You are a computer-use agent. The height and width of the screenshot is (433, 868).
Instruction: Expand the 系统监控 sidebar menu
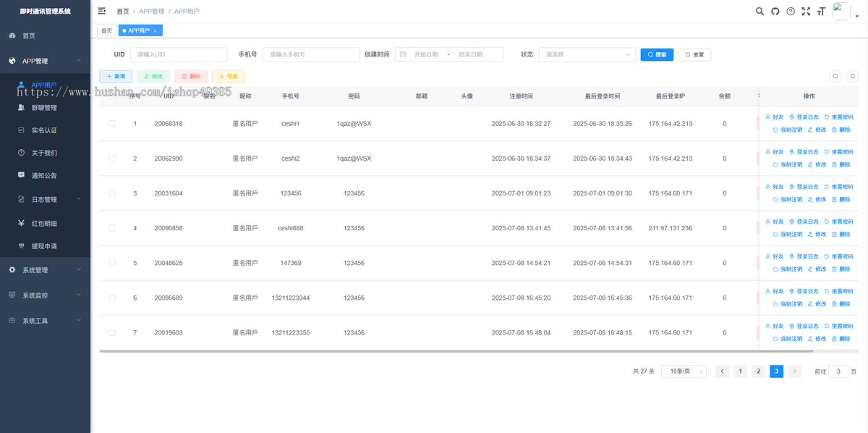pyautogui.click(x=45, y=295)
